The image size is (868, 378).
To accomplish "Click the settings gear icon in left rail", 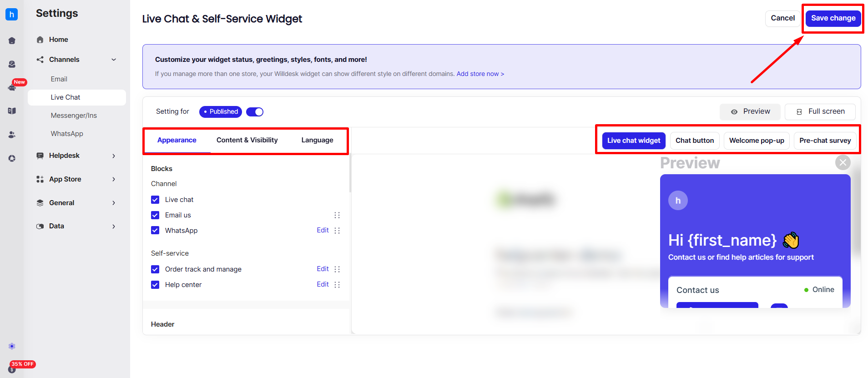I will (12, 346).
